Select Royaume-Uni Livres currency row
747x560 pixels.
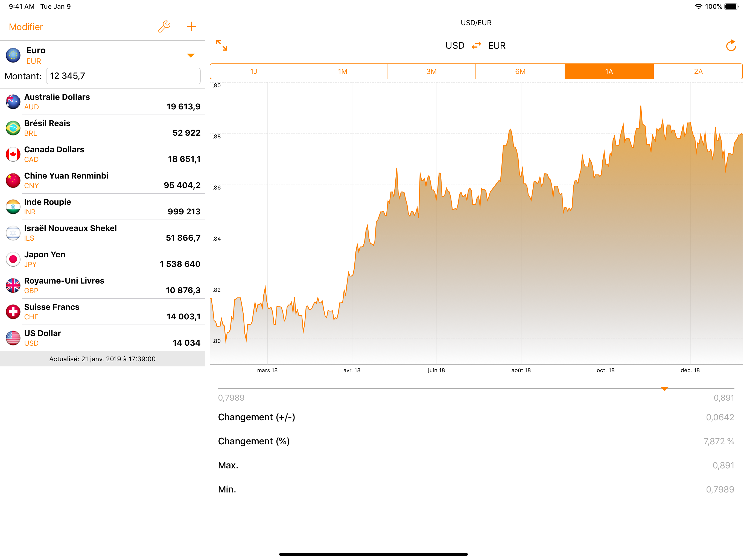pos(102,285)
